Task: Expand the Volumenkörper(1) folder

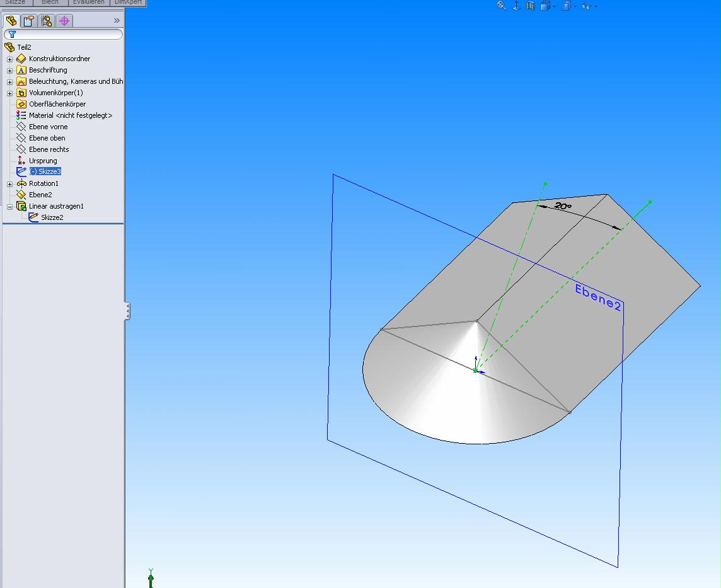Action: pyautogui.click(x=9, y=93)
